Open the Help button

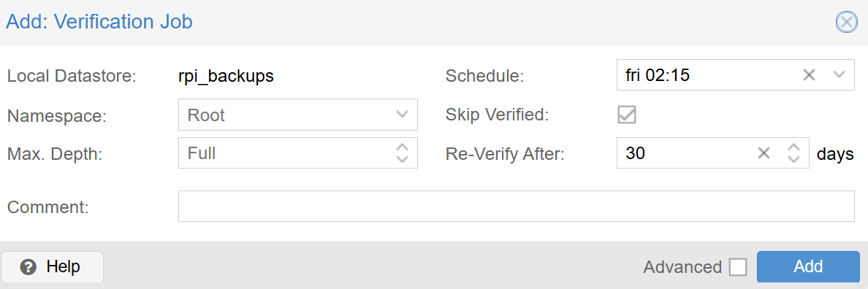click(52, 267)
